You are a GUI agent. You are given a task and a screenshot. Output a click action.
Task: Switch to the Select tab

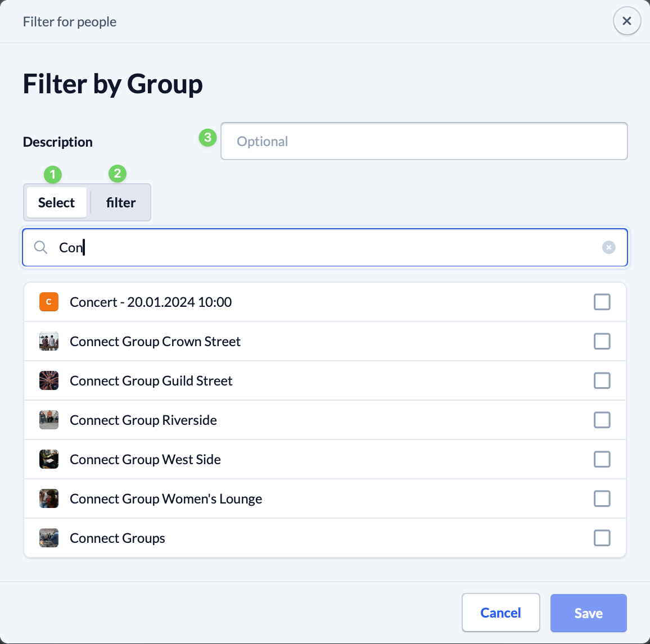56,202
